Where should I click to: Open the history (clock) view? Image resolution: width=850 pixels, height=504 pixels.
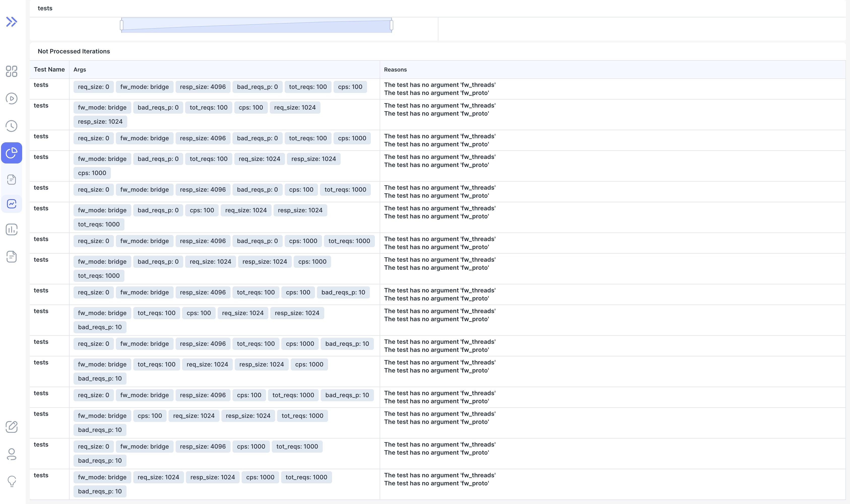tap(12, 126)
